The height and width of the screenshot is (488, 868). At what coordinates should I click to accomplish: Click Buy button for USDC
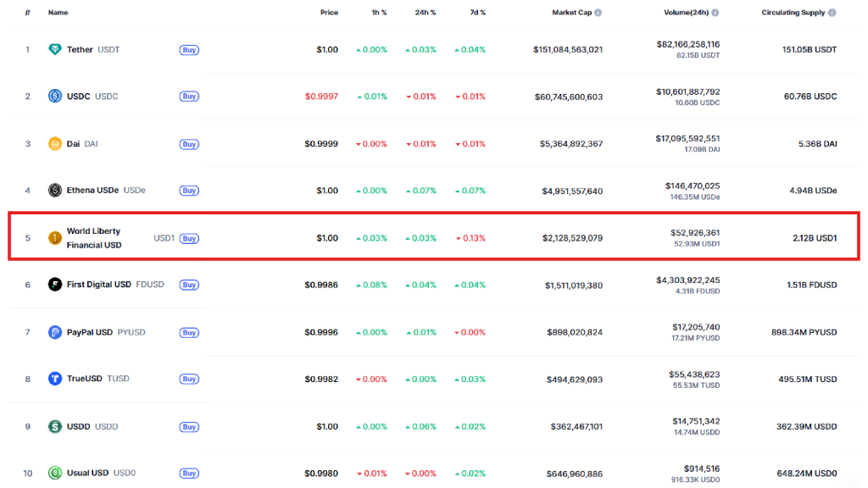[189, 97]
